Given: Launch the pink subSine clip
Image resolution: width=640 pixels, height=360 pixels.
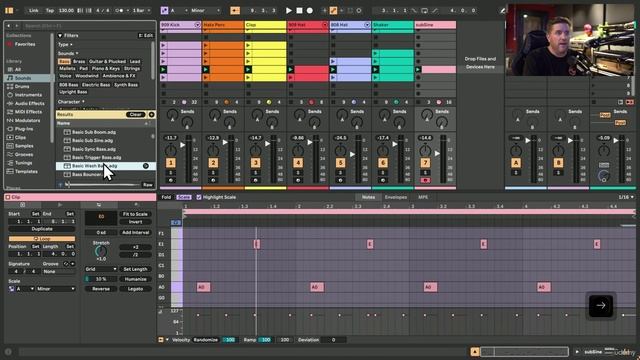Looking at the screenshot, I should (418, 70).
